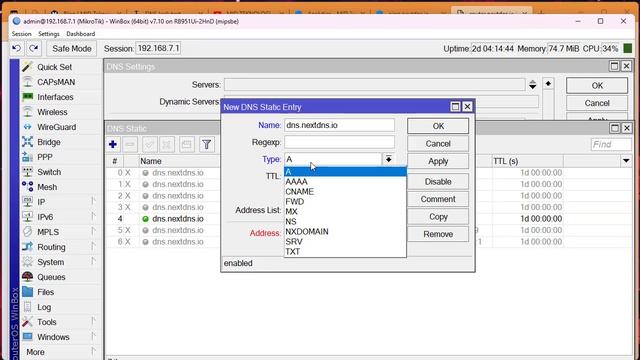This screenshot has width=640, height=360.
Task: Click the Find box in DNS Static
Action: tap(611, 144)
